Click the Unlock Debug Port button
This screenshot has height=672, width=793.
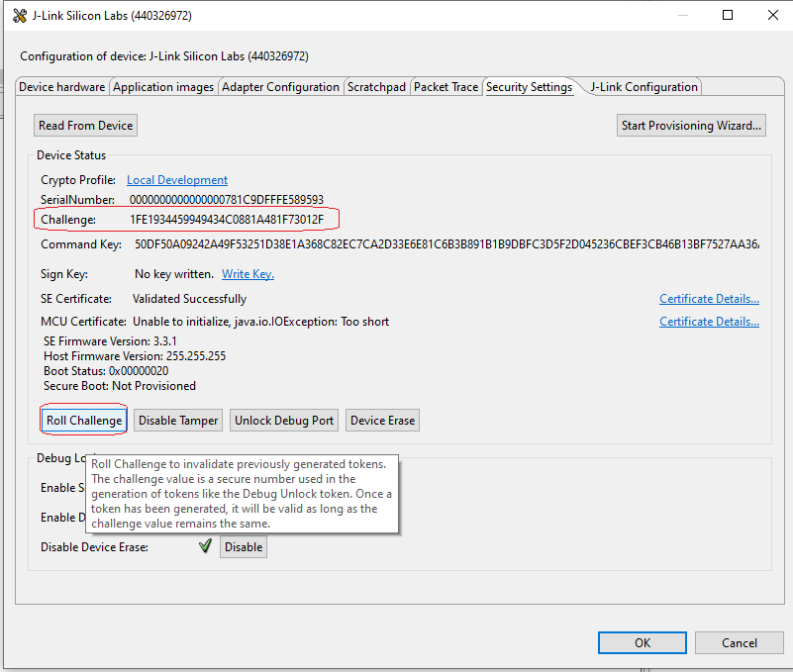(x=284, y=421)
